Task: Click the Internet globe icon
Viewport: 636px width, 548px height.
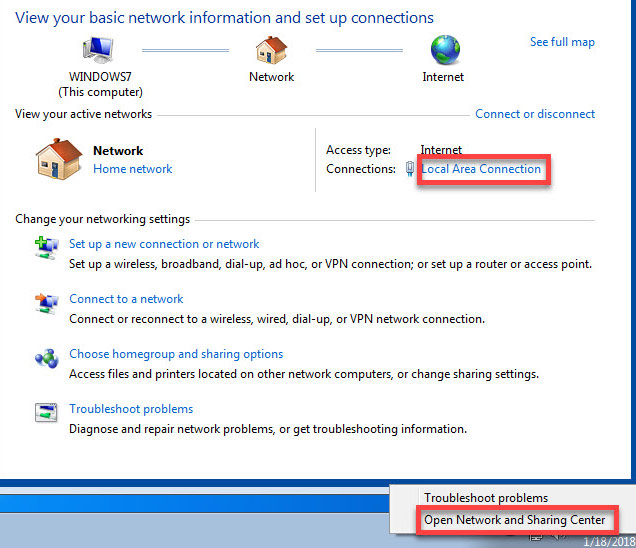Action: pyautogui.click(x=445, y=50)
